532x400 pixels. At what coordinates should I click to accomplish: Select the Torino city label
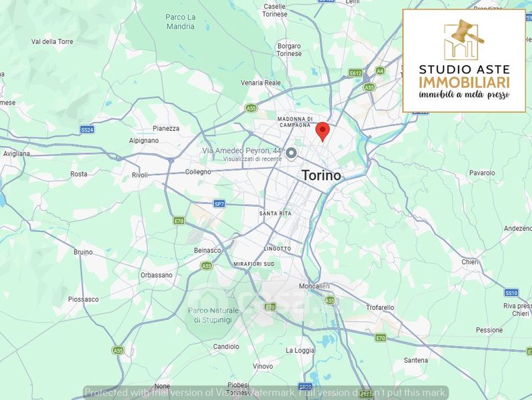click(321, 175)
